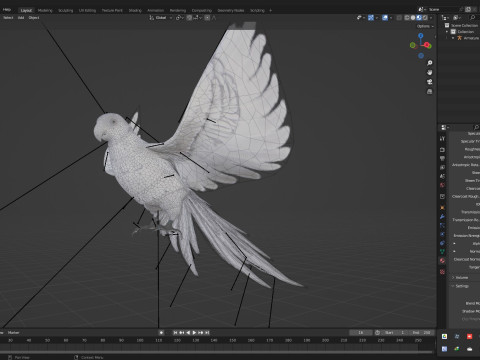This screenshot has width=480, height=360.
Task: Open the Render properties tab icon
Action: tap(442, 150)
